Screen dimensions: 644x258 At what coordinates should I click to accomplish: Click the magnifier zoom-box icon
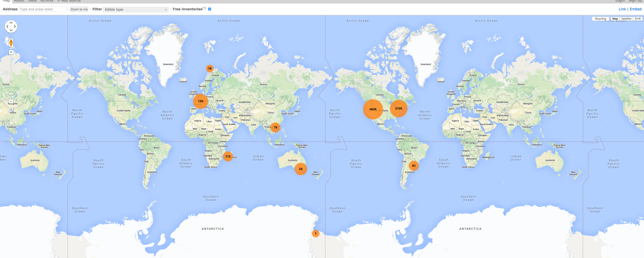pyautogui.click(x=11, y=110)
